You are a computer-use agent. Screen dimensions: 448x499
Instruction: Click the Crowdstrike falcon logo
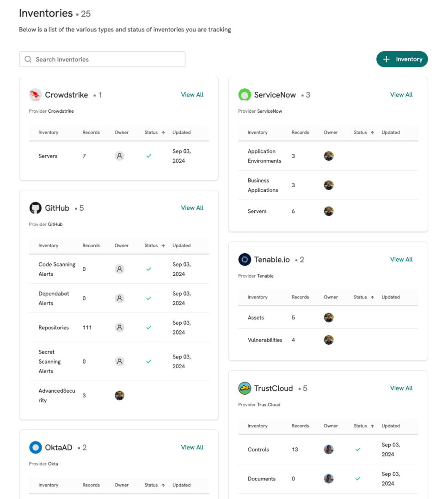(35, 95)
